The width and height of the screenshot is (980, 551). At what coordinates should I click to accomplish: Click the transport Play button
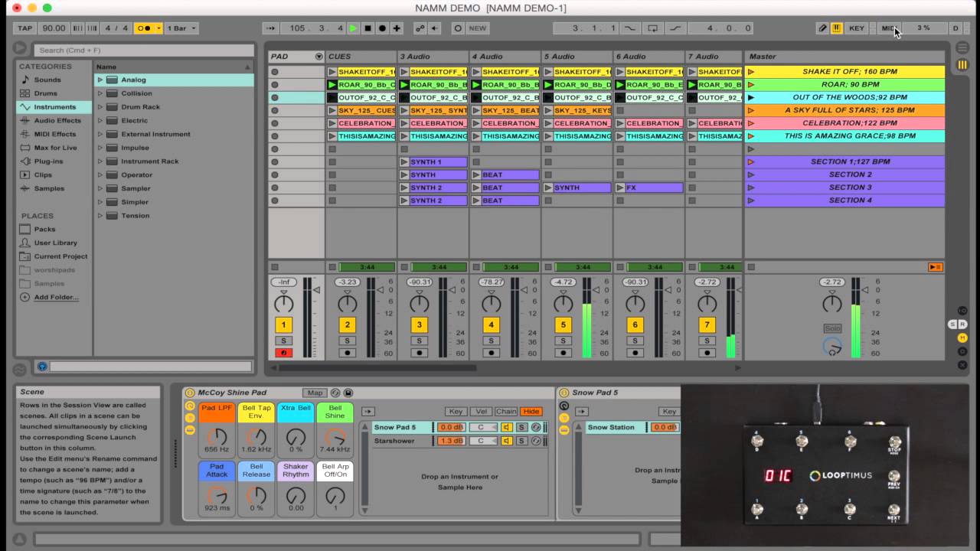(353, 28)
